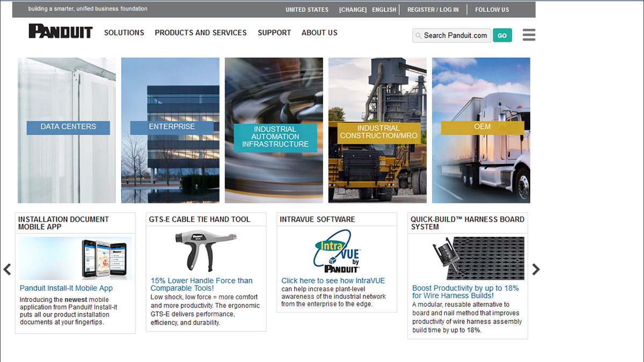Click the IntraVUE Software heading
The image size is (644, 362).
[317, 219]
